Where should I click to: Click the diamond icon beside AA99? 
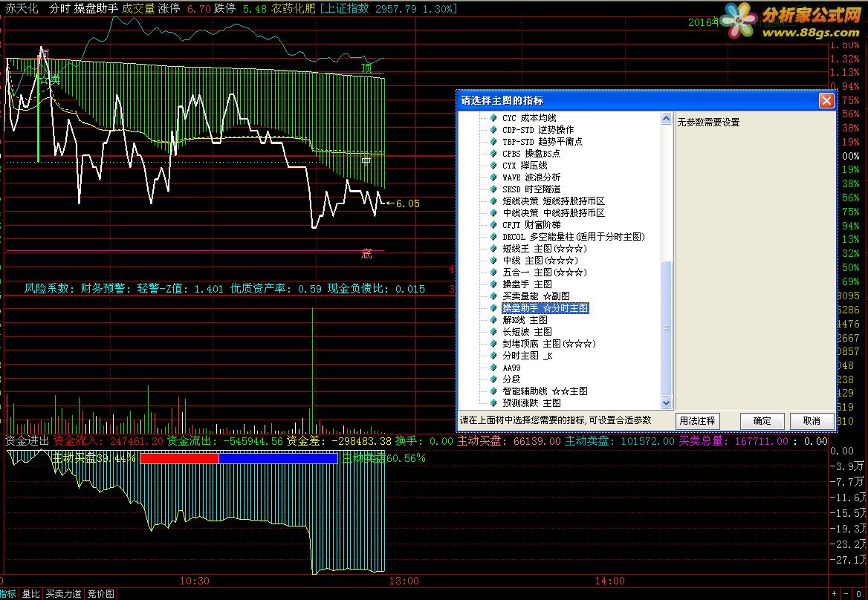[493, 367]
